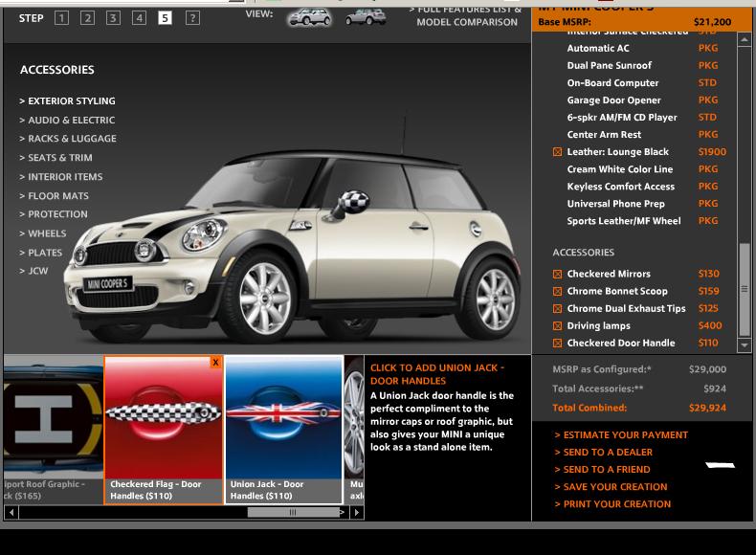This screenshot has height=555, width=756.
Task: Select 6-spkr AM/FM CD Player row
Action: point(642,118)
